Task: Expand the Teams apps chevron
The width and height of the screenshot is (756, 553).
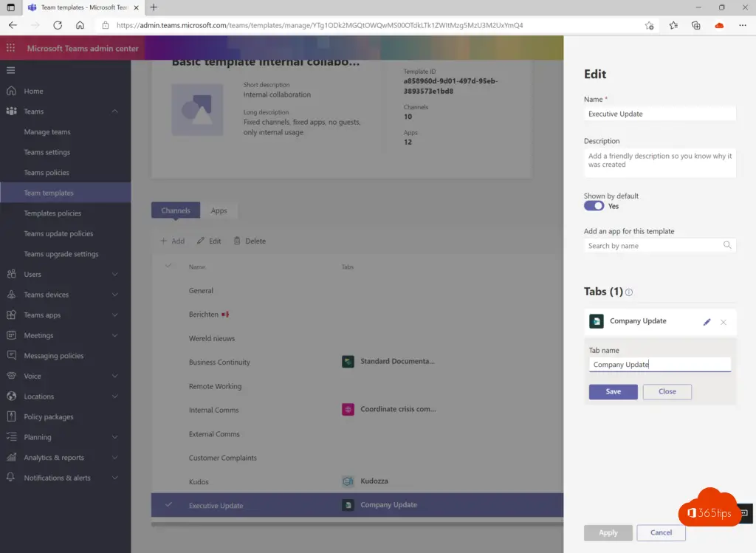Action: click(114, 315)
